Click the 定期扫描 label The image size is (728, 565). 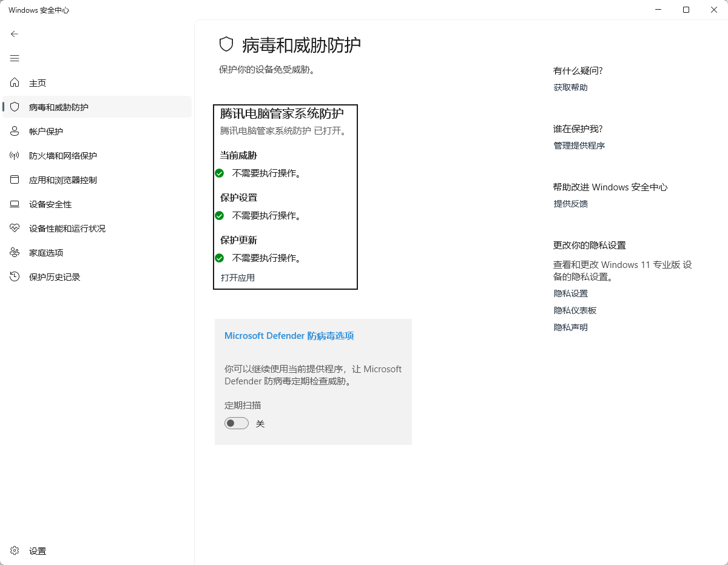click(x=243, y=406)
